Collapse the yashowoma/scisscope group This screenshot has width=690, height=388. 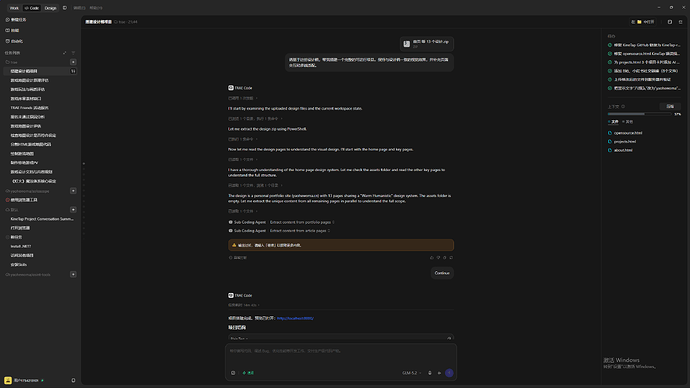27,191
